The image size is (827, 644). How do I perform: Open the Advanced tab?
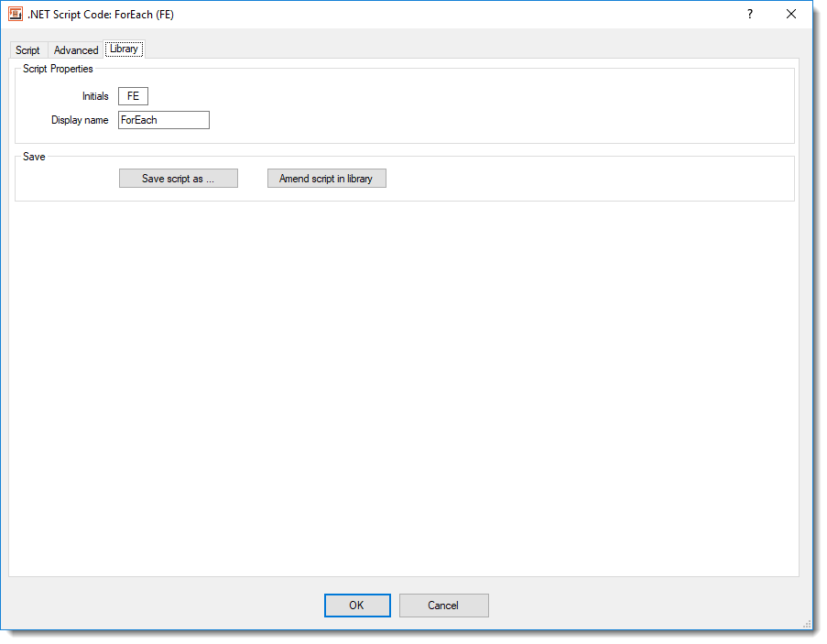coord(76,50)
